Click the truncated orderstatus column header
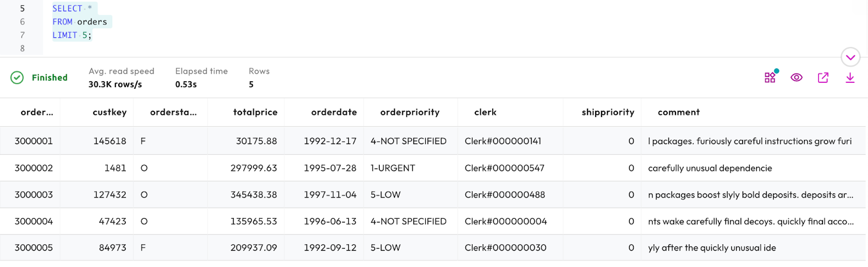868x267 pixels. pos(173,112)
